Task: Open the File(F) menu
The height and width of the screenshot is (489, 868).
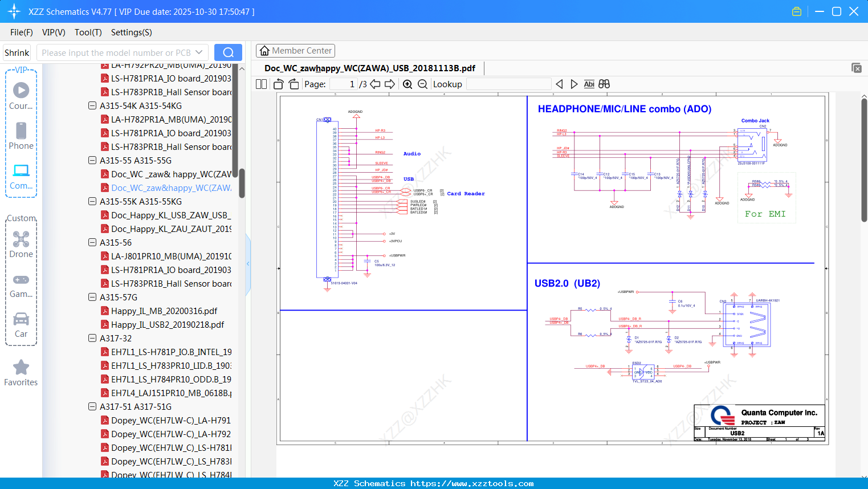Action: (22, 32)
